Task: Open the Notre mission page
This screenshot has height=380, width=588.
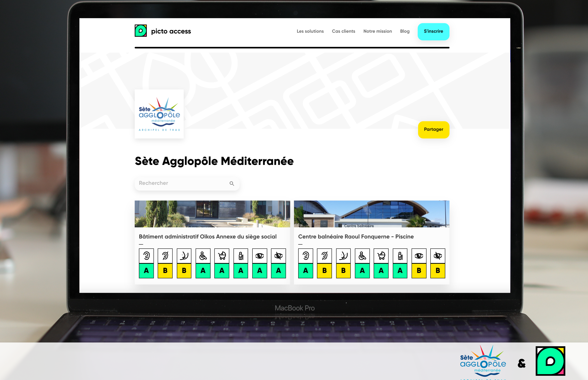Action: coord(377,31)
